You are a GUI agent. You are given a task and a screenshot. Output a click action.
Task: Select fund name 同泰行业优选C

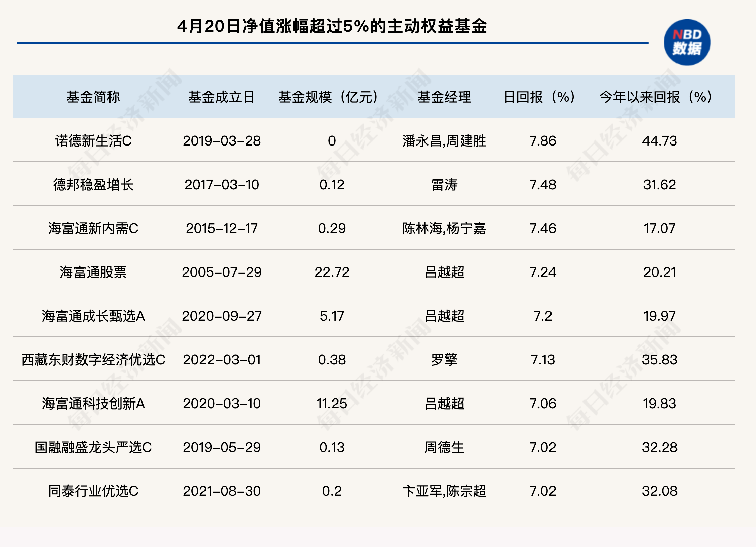93,491
